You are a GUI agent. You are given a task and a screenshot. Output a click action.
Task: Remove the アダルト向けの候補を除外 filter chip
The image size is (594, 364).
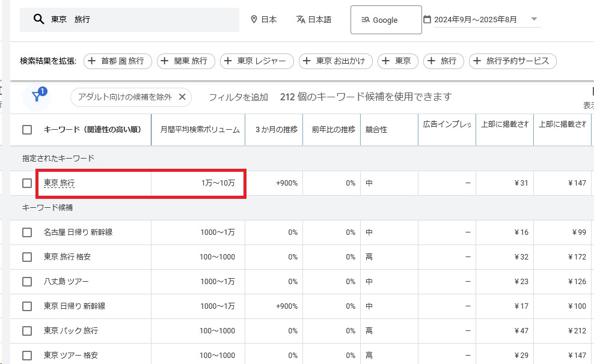point(182,97)
